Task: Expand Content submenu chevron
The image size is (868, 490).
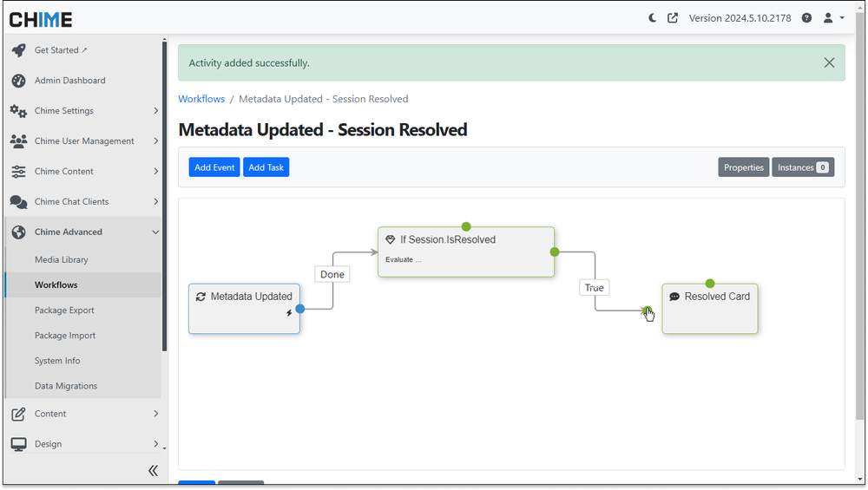Action: [x=155, y=414]
